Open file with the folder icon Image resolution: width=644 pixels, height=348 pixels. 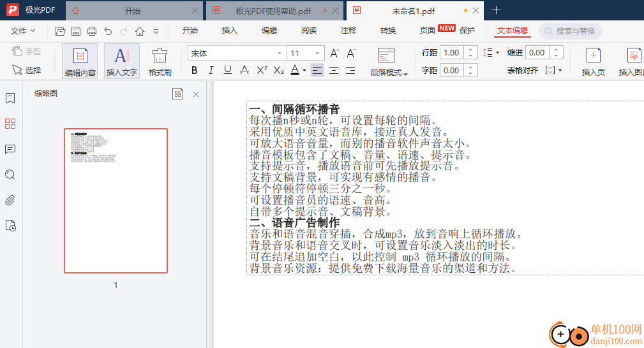point(60,31)
